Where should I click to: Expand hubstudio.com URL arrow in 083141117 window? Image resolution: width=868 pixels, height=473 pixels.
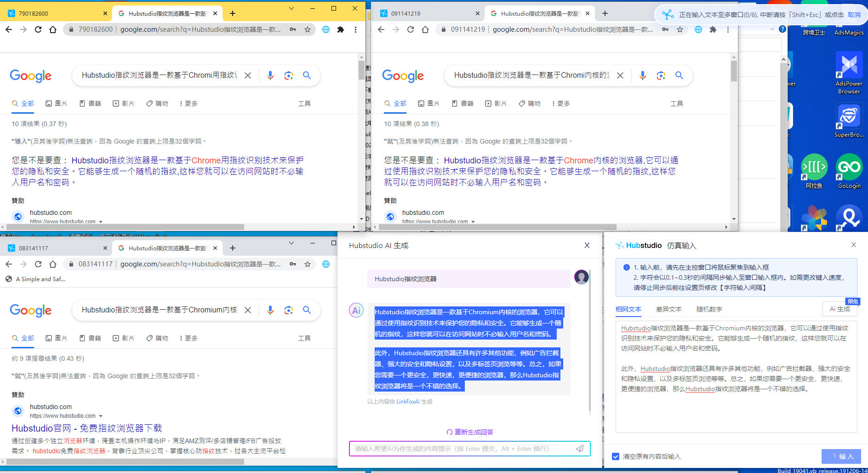[x=101, y=416]
